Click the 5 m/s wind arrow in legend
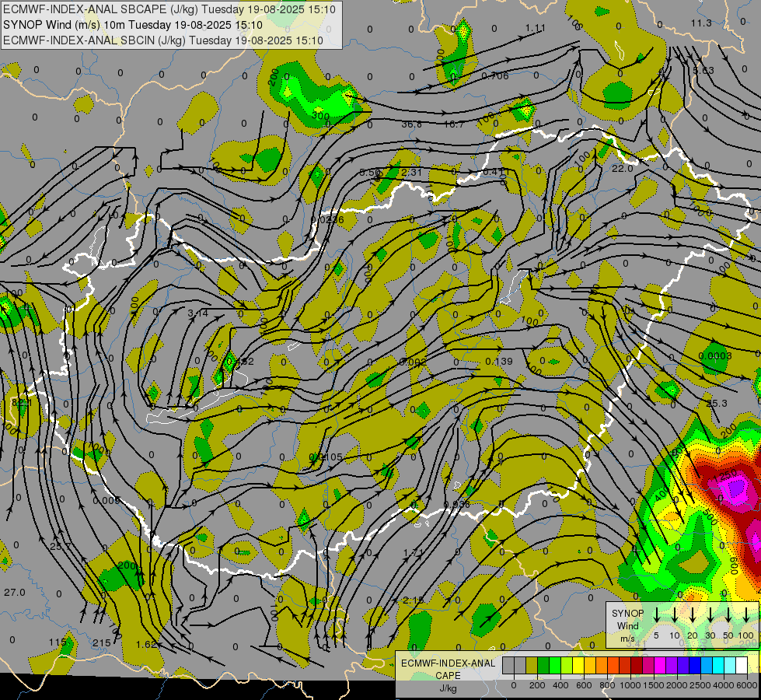761x700 pixels. (656, 614)
